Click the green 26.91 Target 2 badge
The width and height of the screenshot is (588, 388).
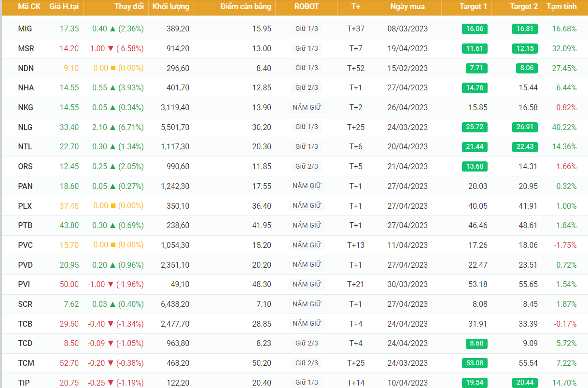(x=525, y=127)
